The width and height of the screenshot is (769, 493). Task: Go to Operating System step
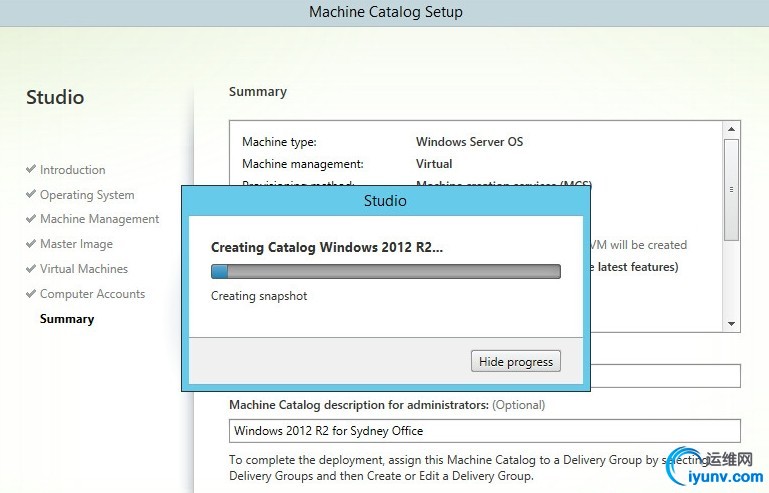(x=87, y=195)
